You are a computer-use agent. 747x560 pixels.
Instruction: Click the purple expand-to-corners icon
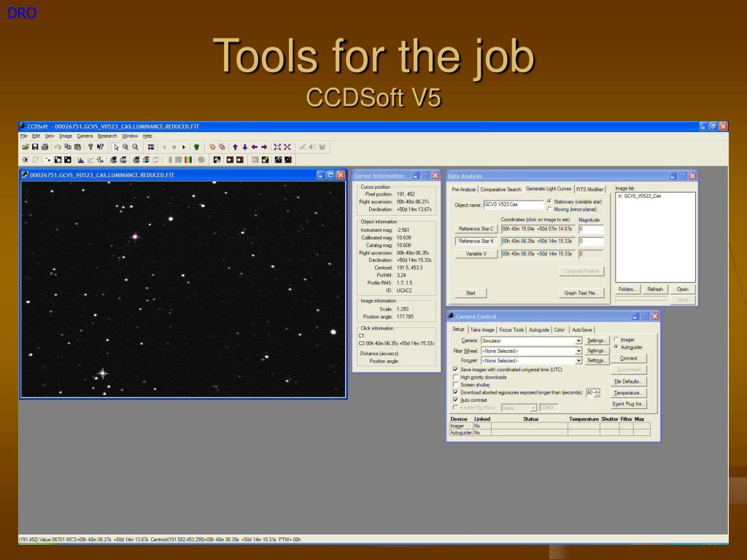coord(277,147)
